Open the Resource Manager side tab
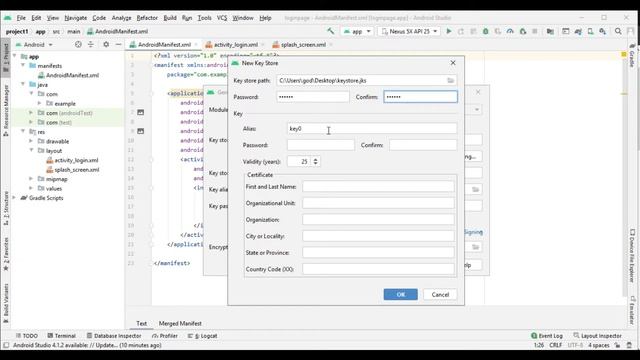The height and width of the screenshot is (360, 640). click(x=6, y=110)
